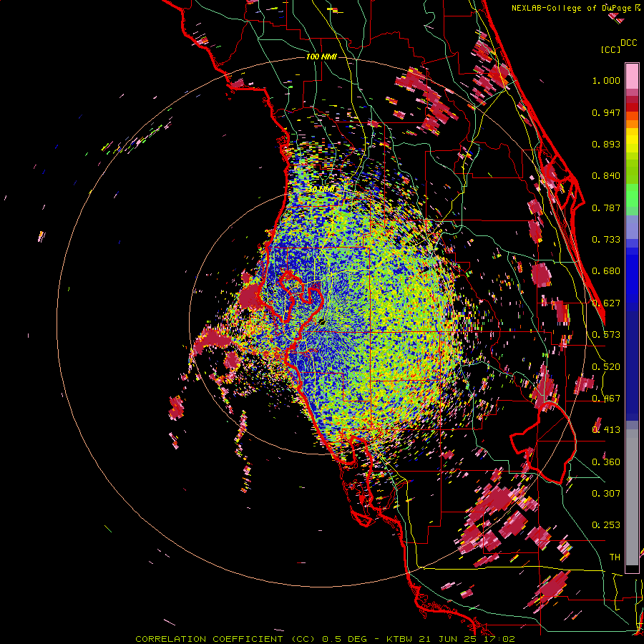Viewport: 644px width, 644px height.
Task: Click the DCC label above the color scale
Action: pos(629,43)
